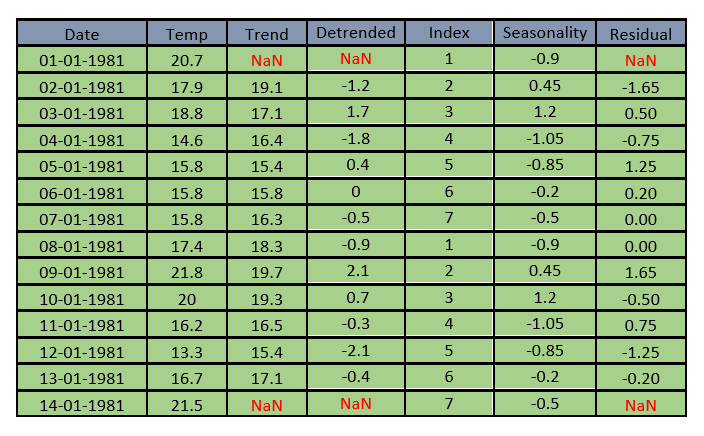Image resolution: width=704 pixels, height=436 pixels.
Task: Click the red NaN Residual cell for 14-01-1981
Action: pyautogui.click(x=639, y=405)
